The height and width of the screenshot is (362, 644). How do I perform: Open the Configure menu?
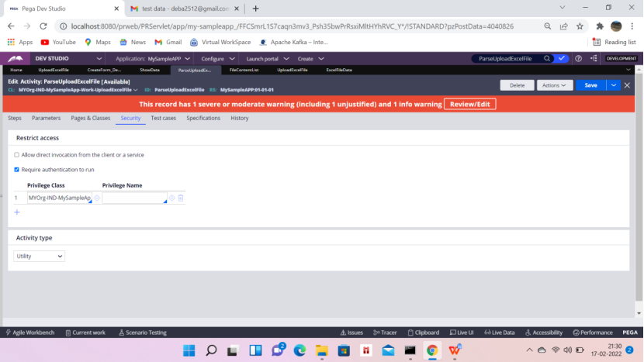(x=218, y=59)
